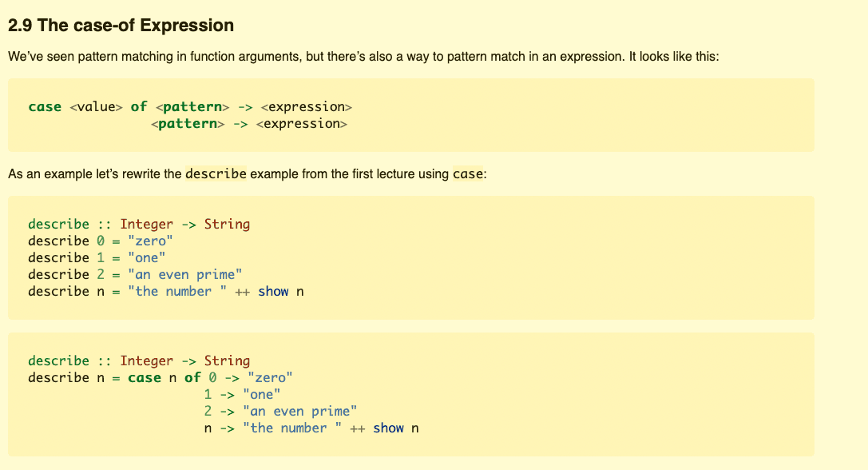Click the heading "2.9 The case-of Expression"

pyautogui.click(x=121, y=26)
